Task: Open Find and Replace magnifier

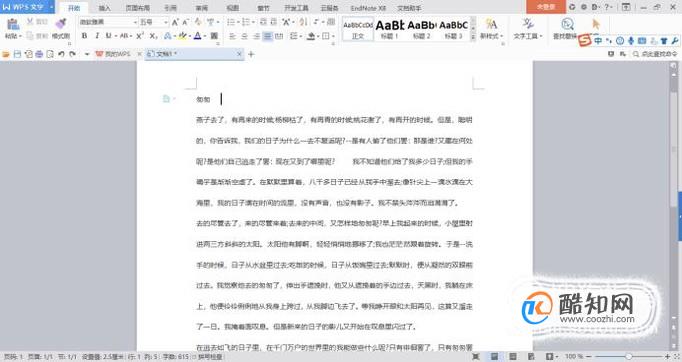Action: click(x=567, y=24)
